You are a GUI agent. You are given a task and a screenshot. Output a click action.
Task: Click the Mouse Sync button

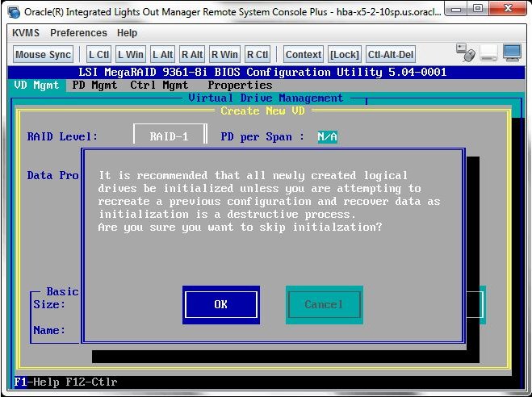point(43,55)
